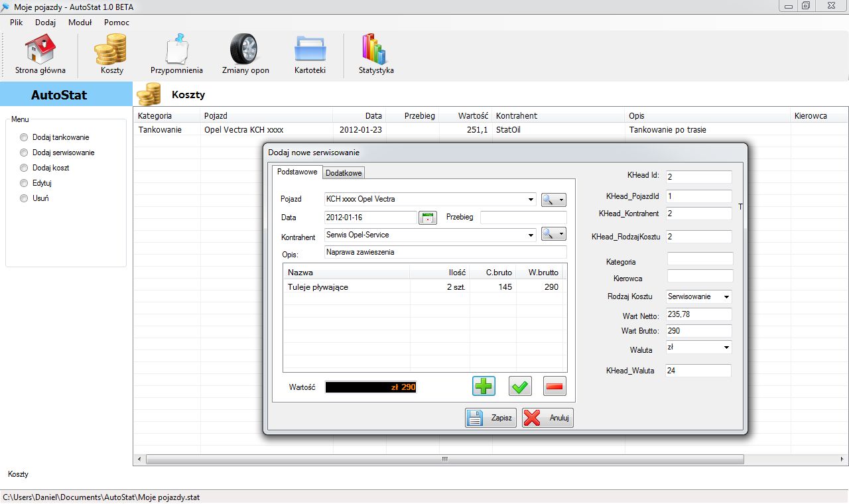Viewport: 849px width, 504px height.
Task: Expand the Pojazd vehicle dropdown
Action: click(531, 200)
